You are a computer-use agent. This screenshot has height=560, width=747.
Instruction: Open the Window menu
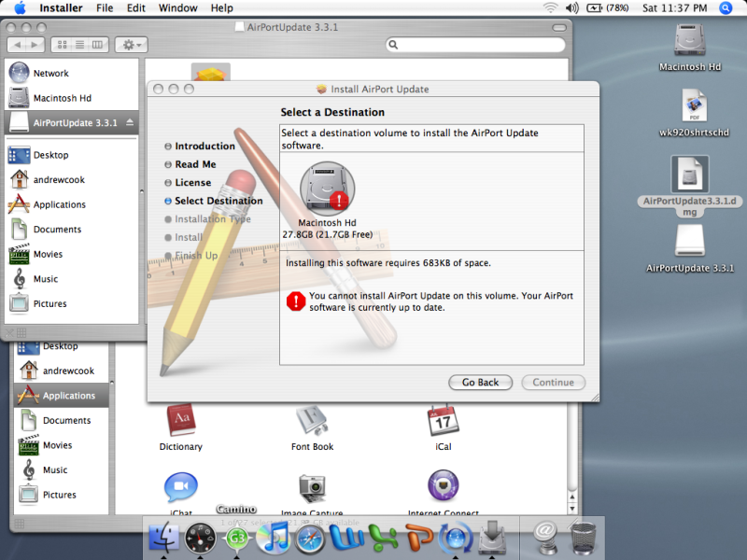177,7
